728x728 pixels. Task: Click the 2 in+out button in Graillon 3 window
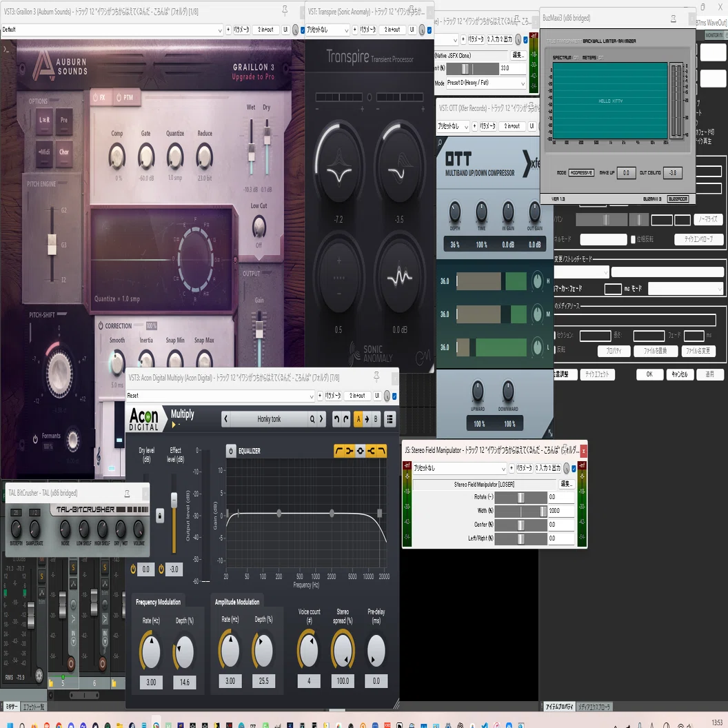click(266, 30)
